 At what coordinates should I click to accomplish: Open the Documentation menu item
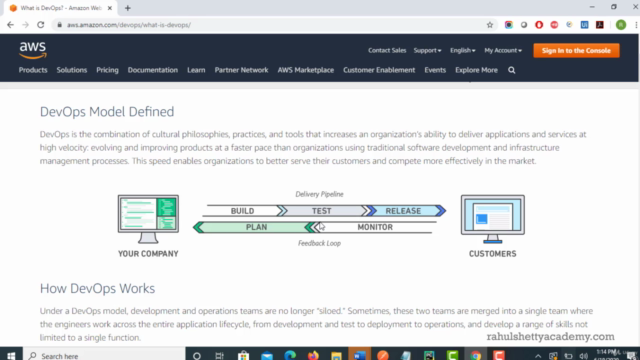[153, 70]
